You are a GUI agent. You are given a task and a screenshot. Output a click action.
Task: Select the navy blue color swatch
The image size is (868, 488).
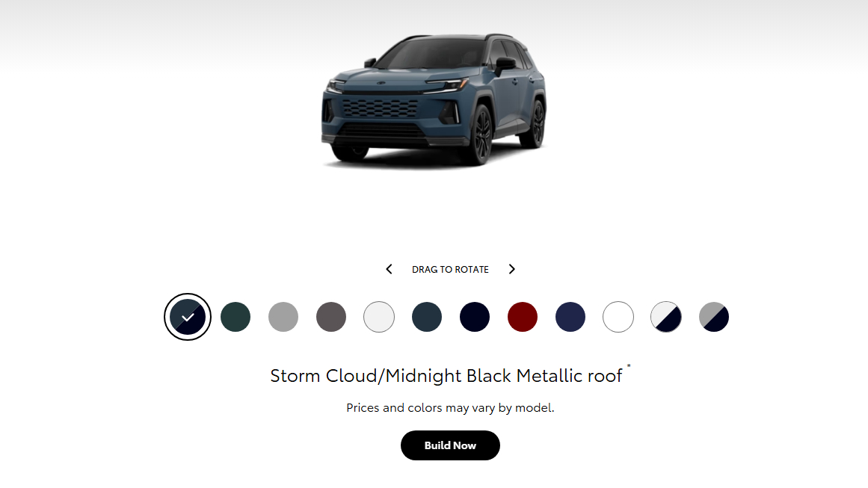[x=570, y=317]
